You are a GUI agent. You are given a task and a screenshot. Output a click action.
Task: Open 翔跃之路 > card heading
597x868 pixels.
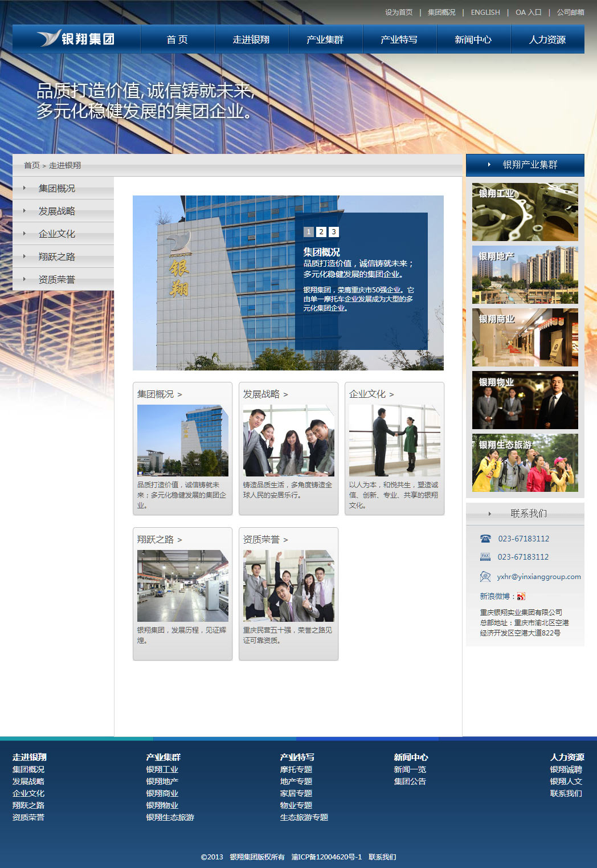pos(160,539)
